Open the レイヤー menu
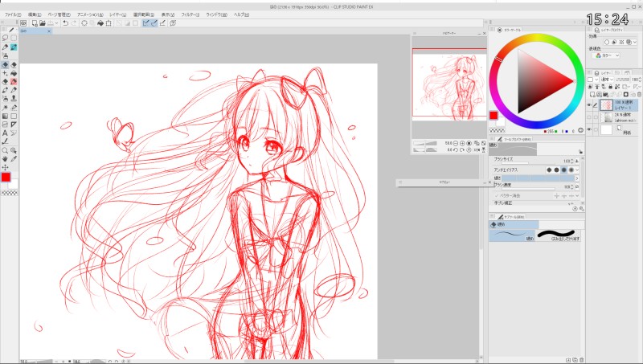The height and width of the screenshot is (364, 643). (x=118, y=14)
